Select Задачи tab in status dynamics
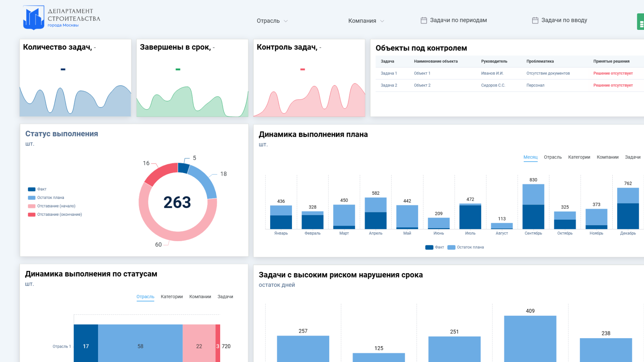This screenshot has width=644, height=362. click(x=225, y=297)
